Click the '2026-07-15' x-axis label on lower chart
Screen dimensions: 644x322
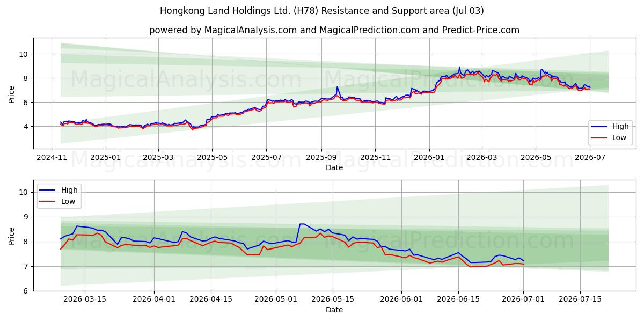pyautogui.click(x=580, y=301)
